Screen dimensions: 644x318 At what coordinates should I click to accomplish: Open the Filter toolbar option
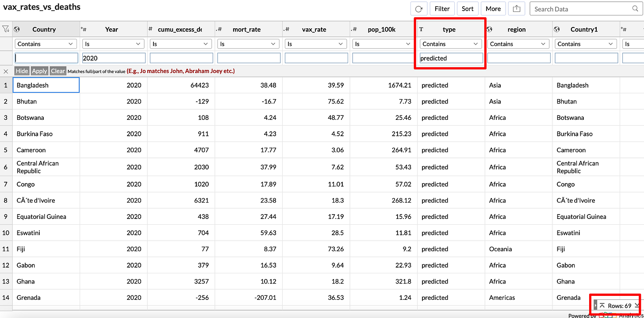pyautogui.click(x=442, y=9)
